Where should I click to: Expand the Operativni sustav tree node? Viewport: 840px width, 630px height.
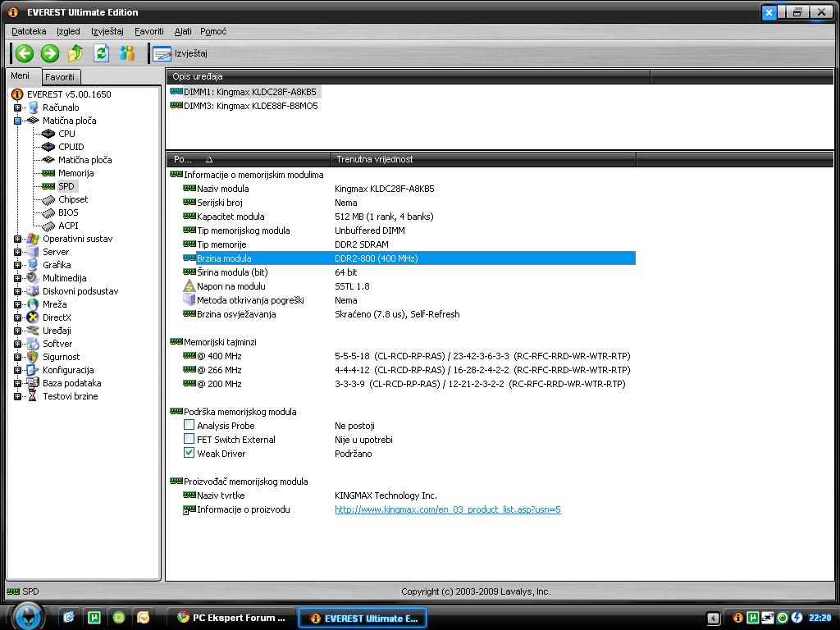pos(17,239)
